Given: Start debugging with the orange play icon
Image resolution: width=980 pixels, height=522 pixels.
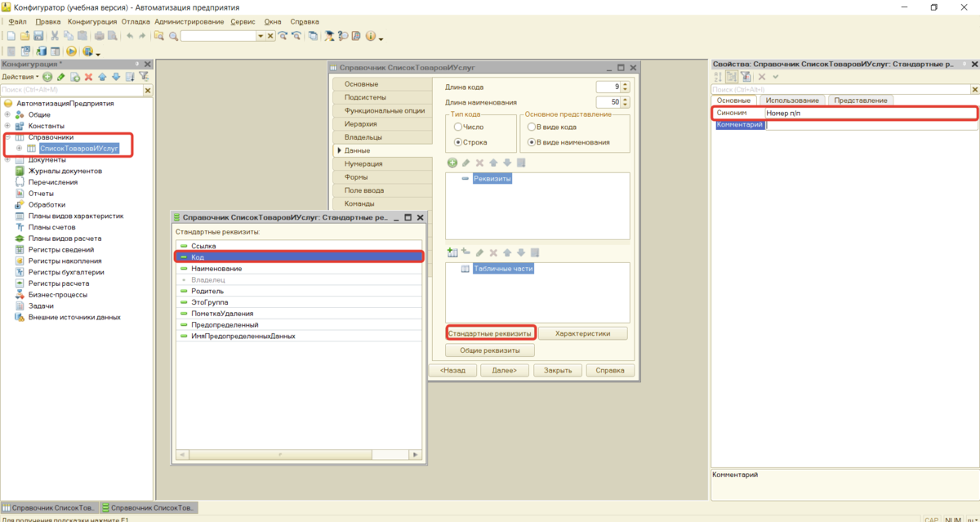Looking at the screenshot, I should click(72, 51).
